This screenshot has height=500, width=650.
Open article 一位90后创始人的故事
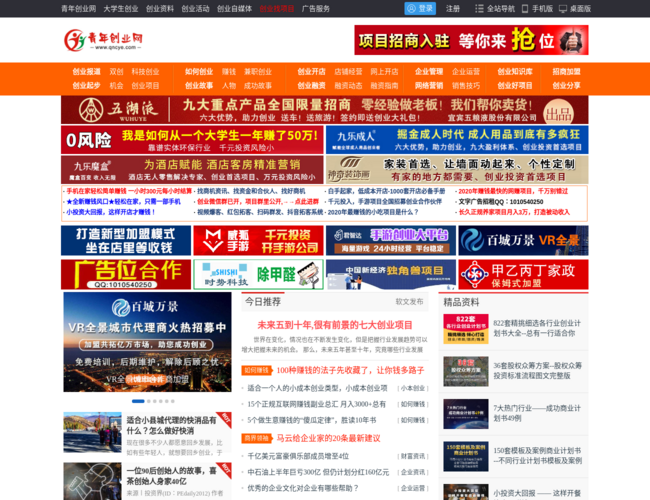pos(171,476)
